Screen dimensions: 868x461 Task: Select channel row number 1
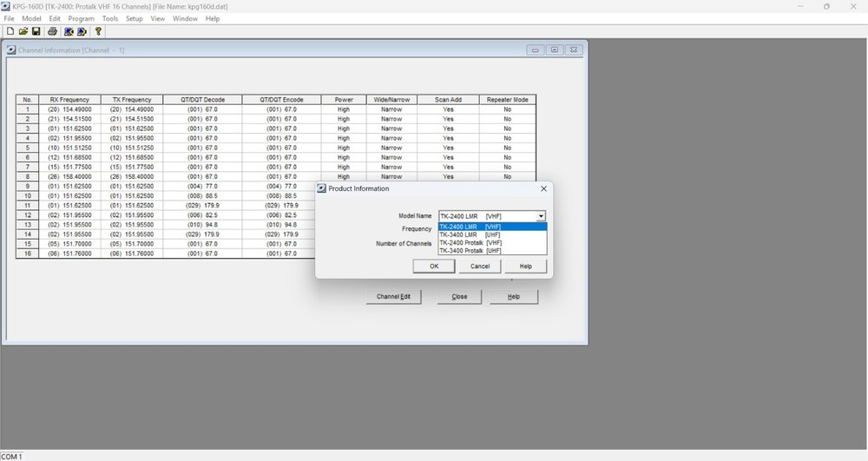tap(27, 109)
